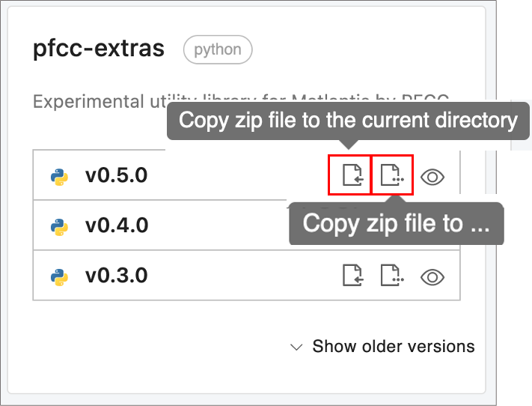Preview v0.3.0 using the eye icon
This screenshot has width=532, height=406.
pyautogui.click(x=432, y=276)
